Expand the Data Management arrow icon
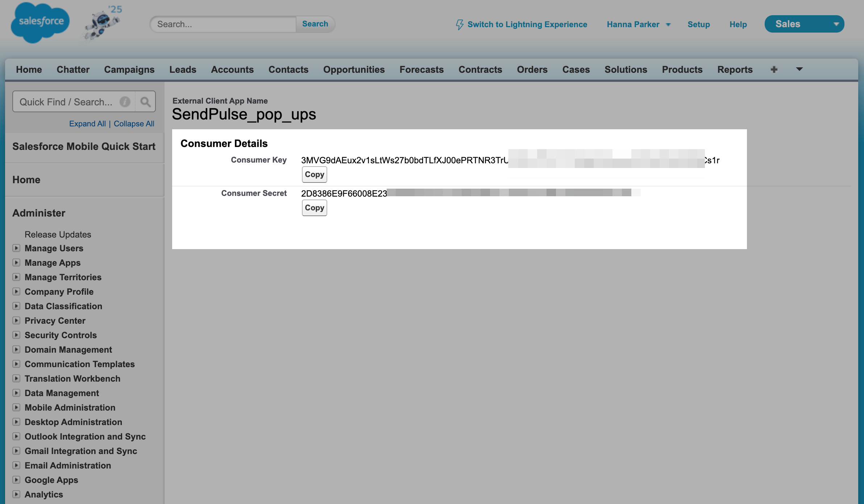 16,393
